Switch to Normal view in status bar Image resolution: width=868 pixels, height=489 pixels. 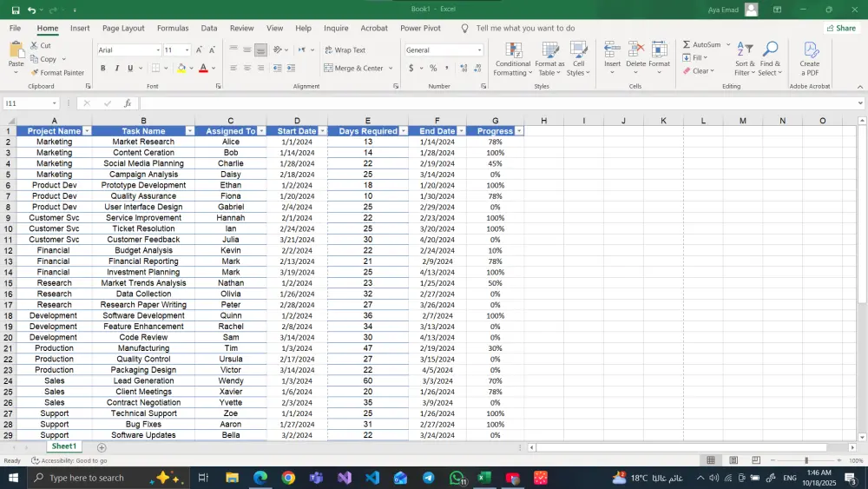pyautogui.click(x=711, y=460)
